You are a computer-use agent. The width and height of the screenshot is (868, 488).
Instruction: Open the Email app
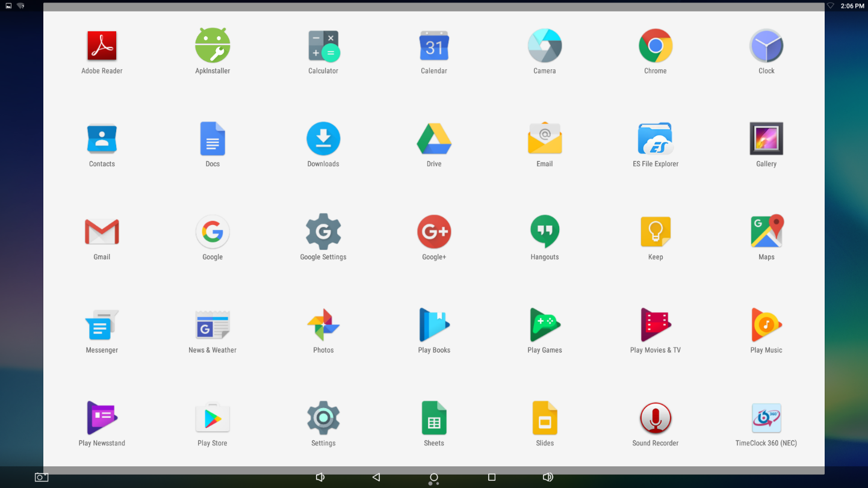[x=545, y=139]
